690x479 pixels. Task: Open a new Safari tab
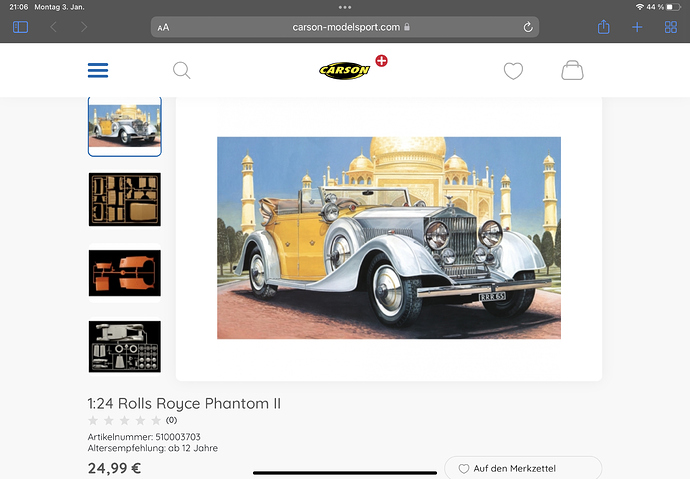(x=637, y=27)
